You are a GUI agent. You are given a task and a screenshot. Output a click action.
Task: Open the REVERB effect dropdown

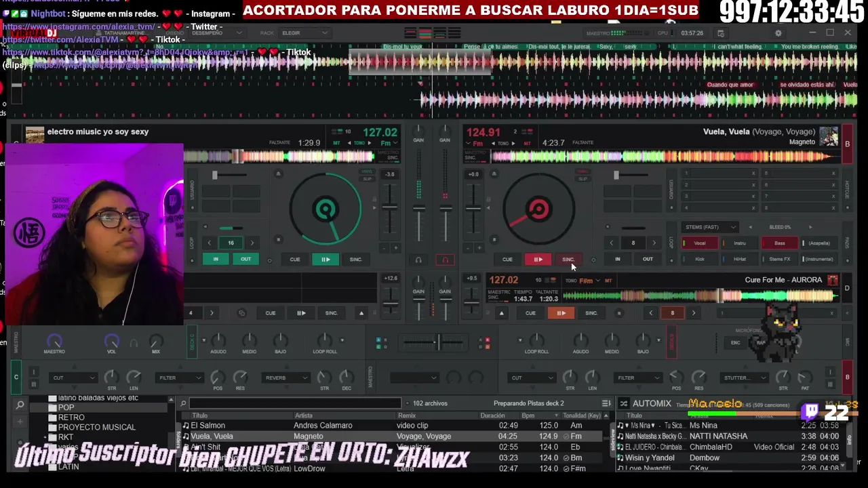(x=287, y=378)
